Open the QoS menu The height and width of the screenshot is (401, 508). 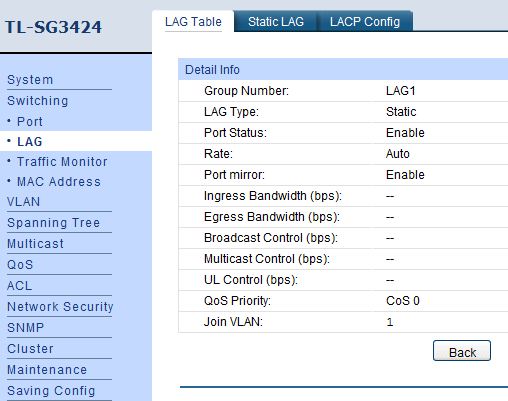pyautogui.click(x=20, y=265)
